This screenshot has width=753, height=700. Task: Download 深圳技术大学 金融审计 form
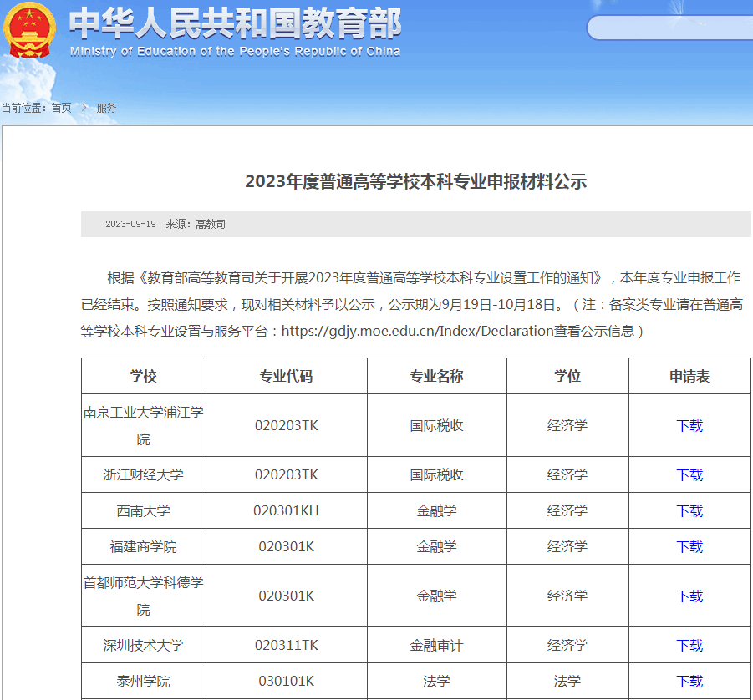(689, 644)
